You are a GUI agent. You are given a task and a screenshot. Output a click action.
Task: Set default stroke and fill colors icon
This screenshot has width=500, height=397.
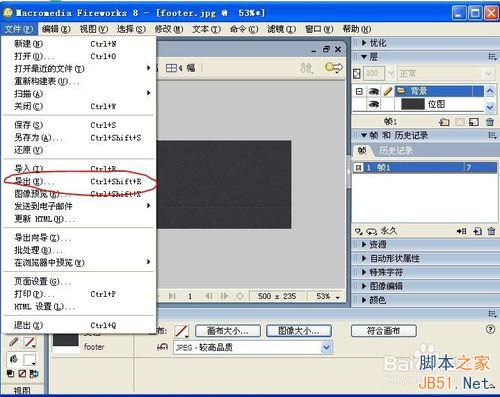coord(10,374)
